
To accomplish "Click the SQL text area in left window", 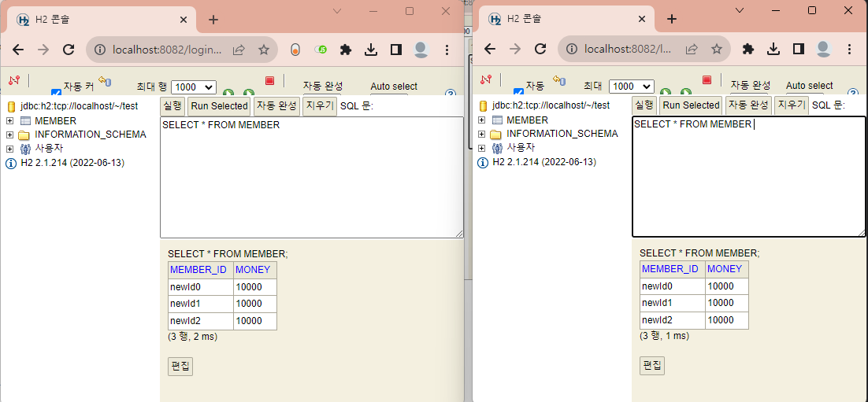I will (312, 178).
